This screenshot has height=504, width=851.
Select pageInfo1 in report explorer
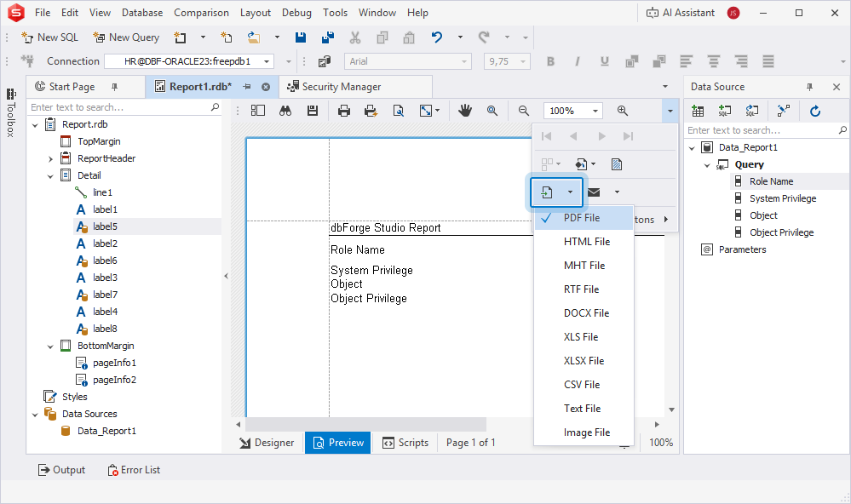[114, 363]
